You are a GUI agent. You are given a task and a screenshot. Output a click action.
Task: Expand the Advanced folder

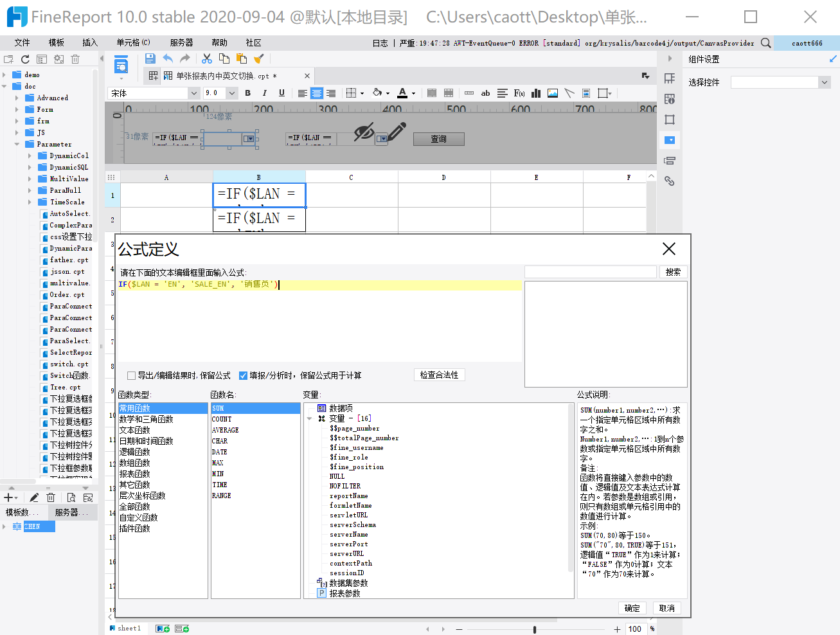[x=17, y=98]
